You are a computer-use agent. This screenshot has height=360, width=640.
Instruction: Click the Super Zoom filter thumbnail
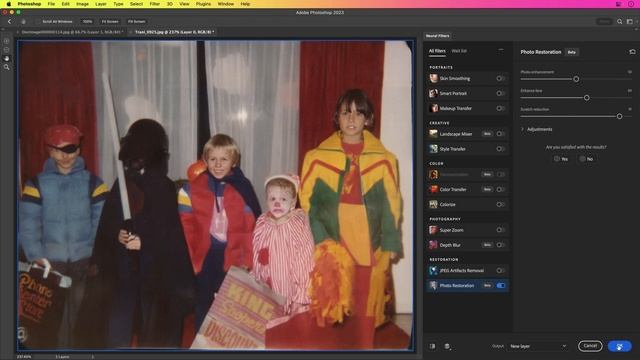pos(433,230)
